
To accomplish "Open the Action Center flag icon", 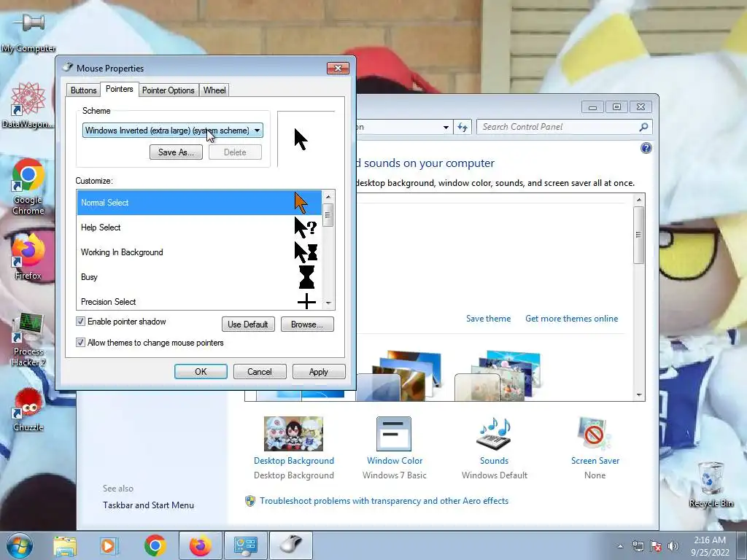I will (656, 546).
